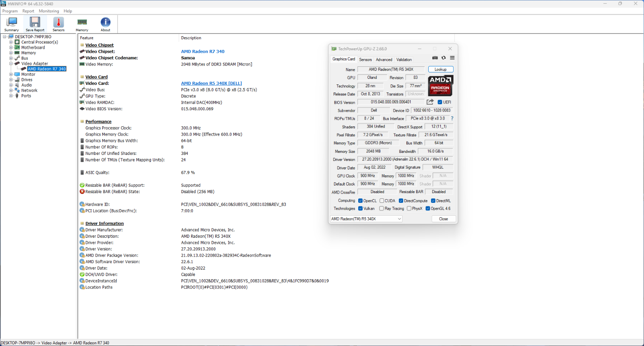Click the Lookup button in GPU-Z
644x346 pixels.
[441, 69]
